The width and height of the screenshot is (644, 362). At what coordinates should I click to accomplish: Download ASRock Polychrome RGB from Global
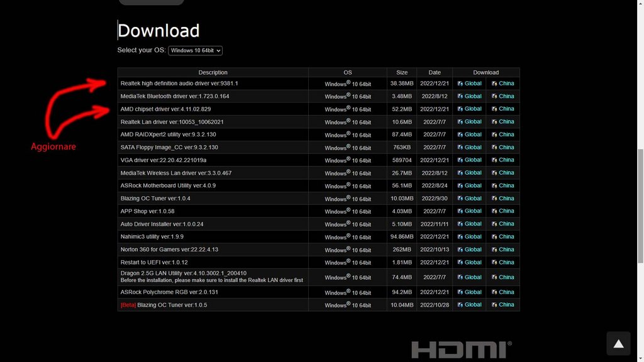469,292
